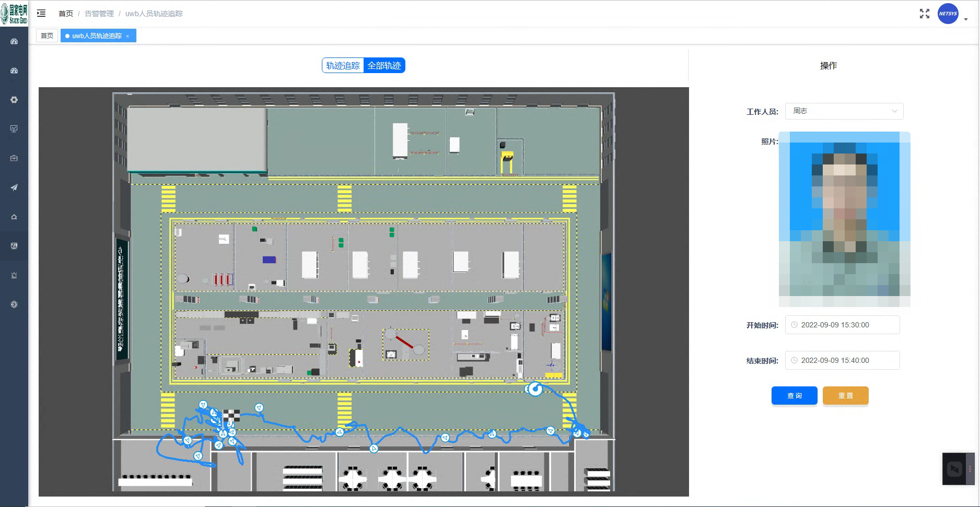
Task: Open the paper plane sidebar menu
Action: point(14,187)
